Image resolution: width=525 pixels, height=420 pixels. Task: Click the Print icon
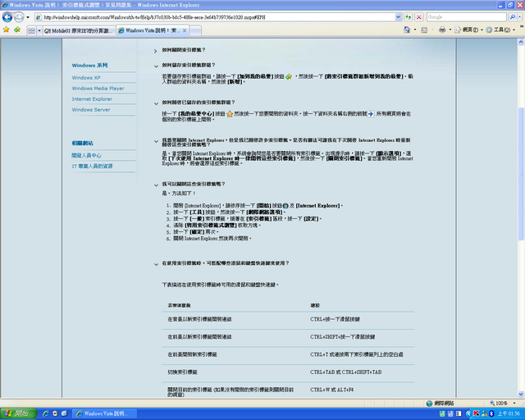(x=442, y=30)
